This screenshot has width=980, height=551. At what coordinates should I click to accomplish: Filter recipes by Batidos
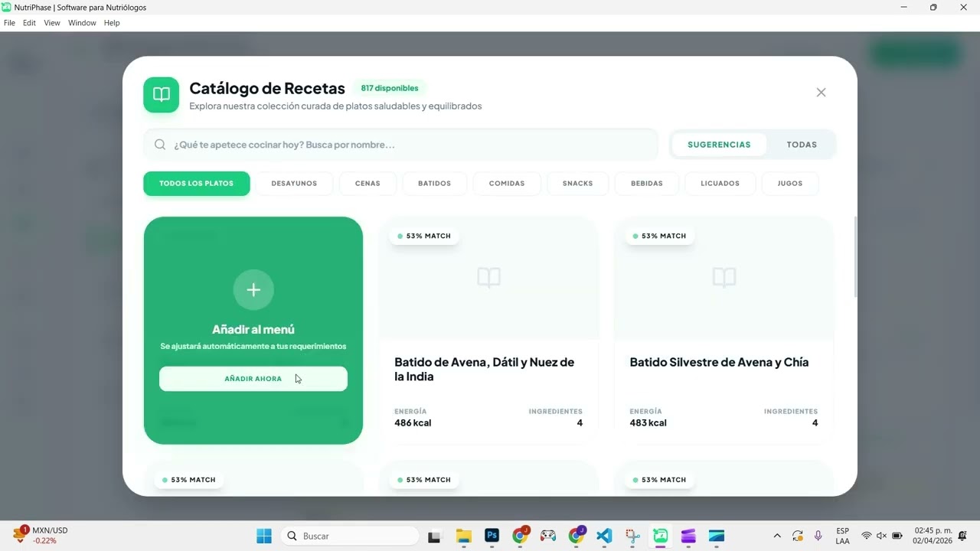434,184
